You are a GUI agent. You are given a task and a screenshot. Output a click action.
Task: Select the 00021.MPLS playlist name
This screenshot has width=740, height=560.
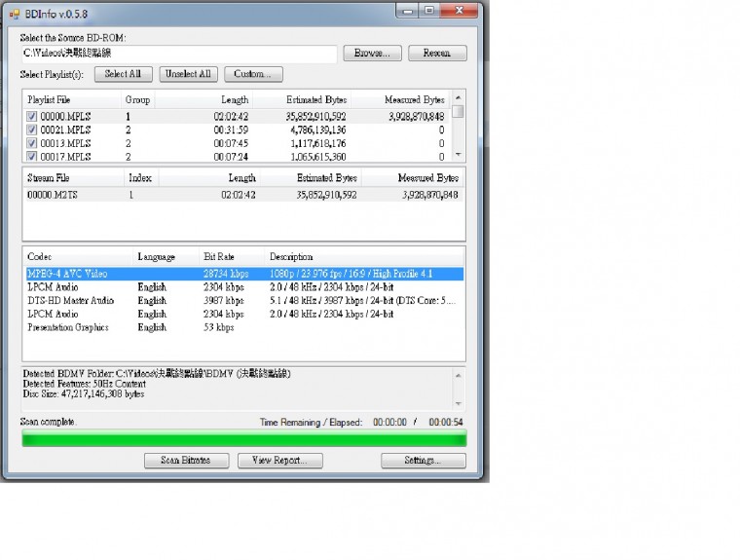(x=65, y=130)
